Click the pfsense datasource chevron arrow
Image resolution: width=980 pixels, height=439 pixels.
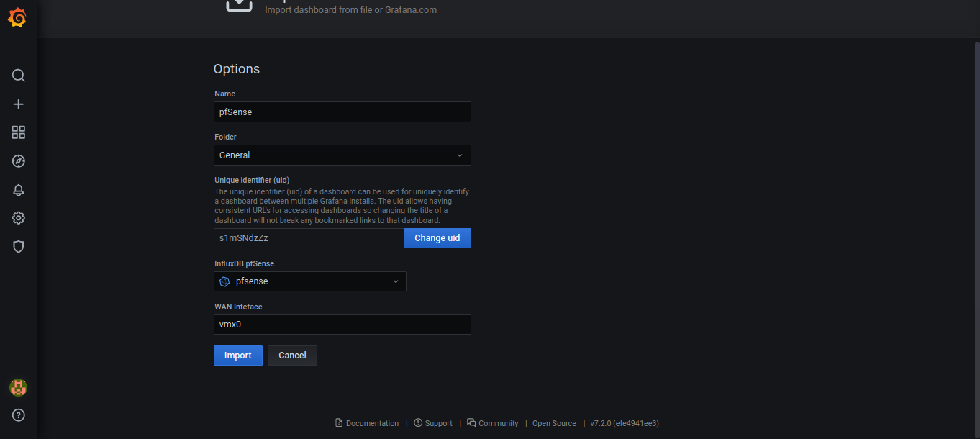pyautogui.click(x=396, y=281)
